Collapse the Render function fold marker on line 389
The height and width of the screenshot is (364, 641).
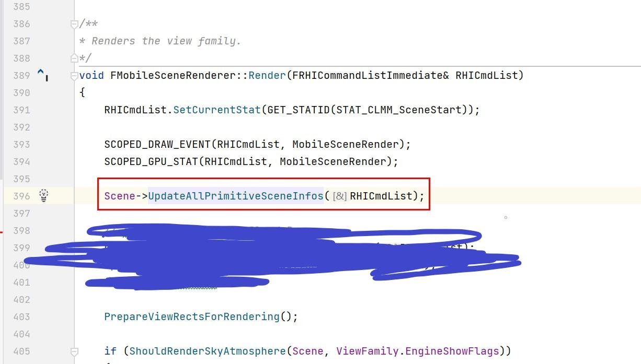pyautogui.click(x=74, y=75)
